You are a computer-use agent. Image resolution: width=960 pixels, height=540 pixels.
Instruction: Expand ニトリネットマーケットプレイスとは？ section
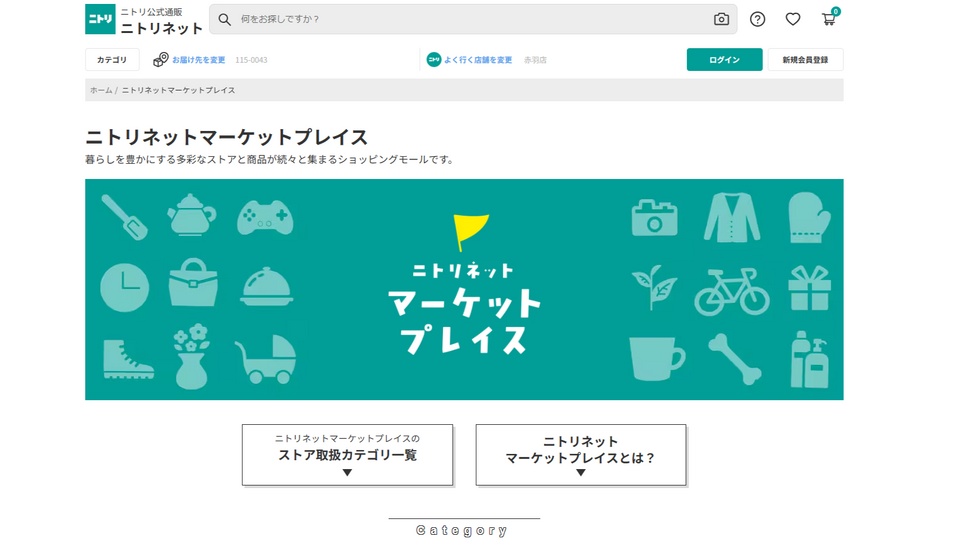(x=580, y=455)
